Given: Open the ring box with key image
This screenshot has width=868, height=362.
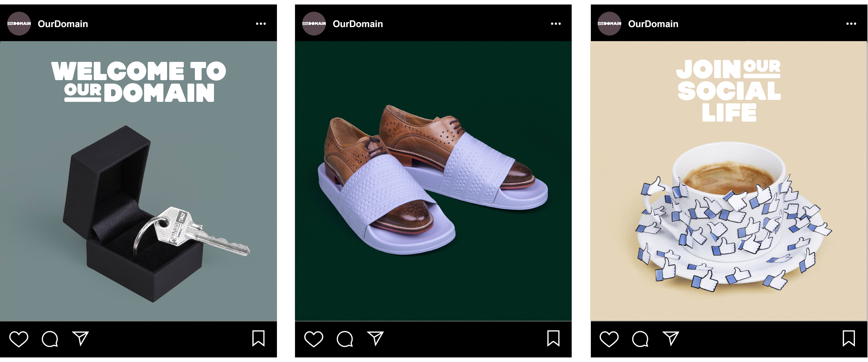Looking at the screenshot, I should [138, 181].
